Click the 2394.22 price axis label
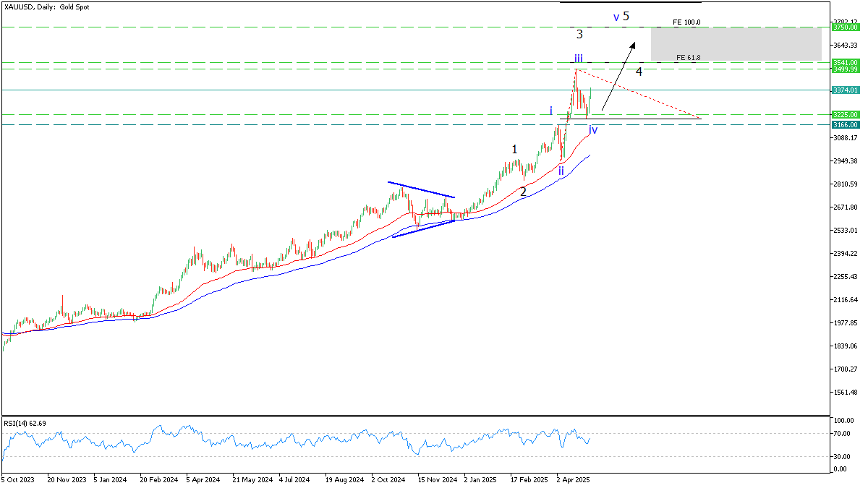The height and width of the screenshot is (488, 868). click(x=845, y=254)
